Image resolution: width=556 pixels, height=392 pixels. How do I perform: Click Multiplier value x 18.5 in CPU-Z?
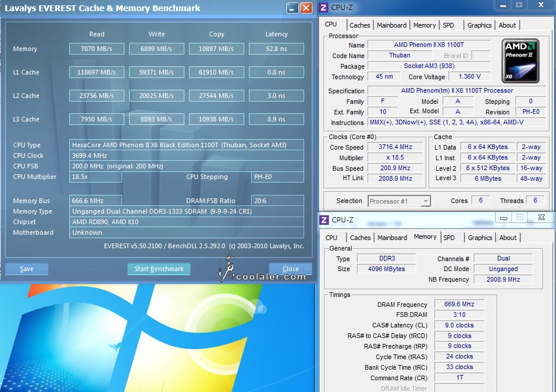tap(395, 157)
